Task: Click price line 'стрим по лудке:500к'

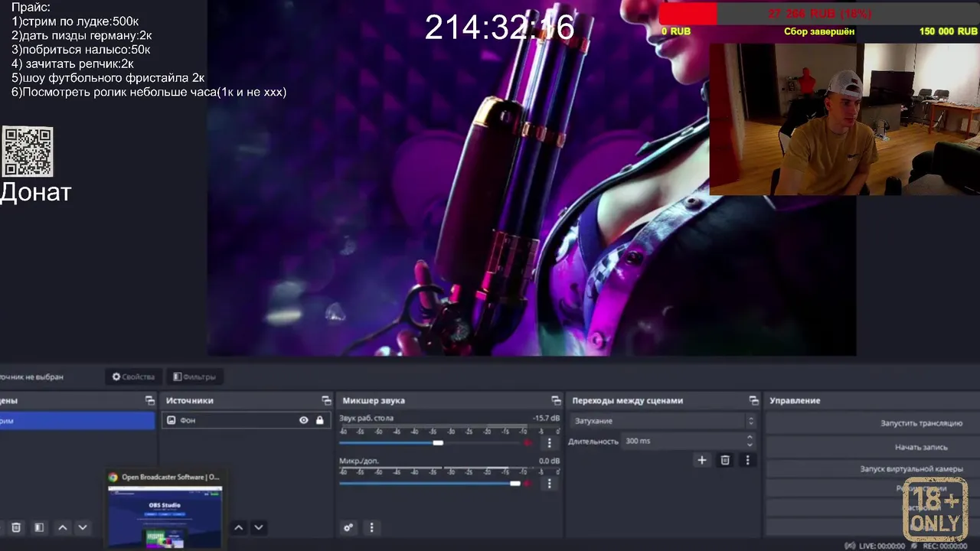Action: [x=75, y=21]
